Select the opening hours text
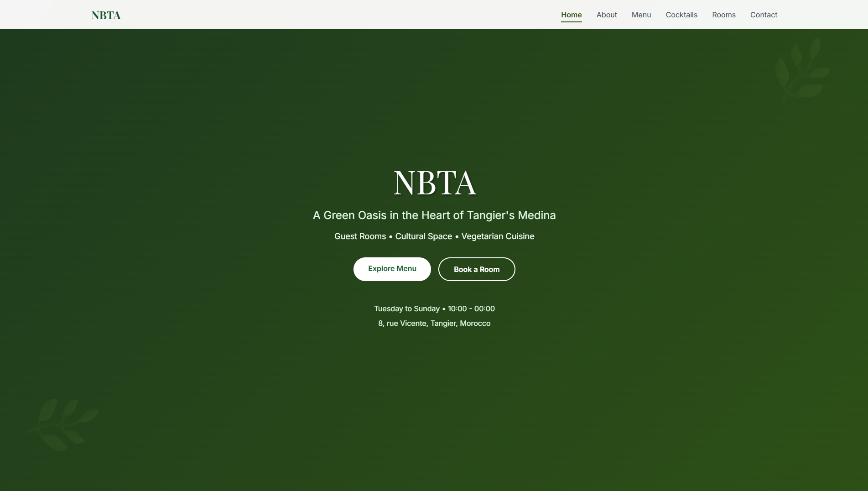Image resolution: width=868 pixels, height=491 pixels. (x=434, y=308)
